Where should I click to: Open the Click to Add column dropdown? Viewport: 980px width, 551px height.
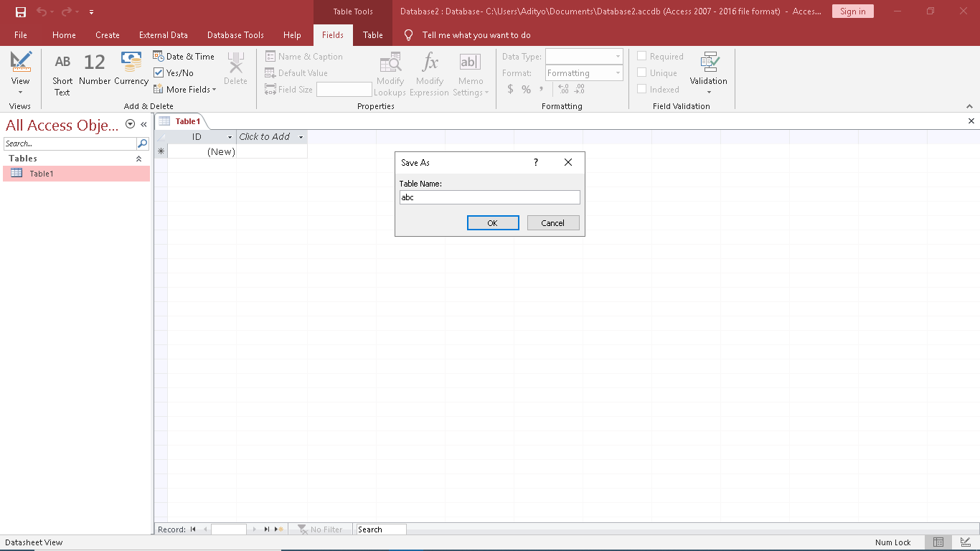pos(301,137)
